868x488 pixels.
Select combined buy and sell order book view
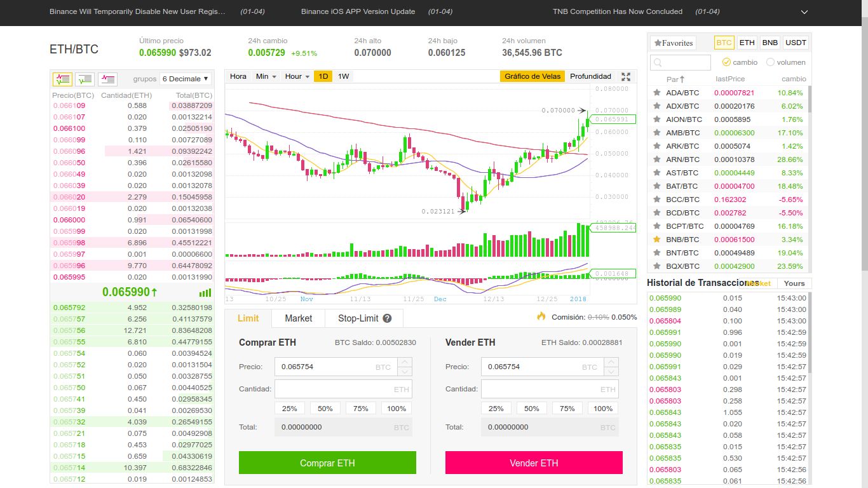(62, 79)
